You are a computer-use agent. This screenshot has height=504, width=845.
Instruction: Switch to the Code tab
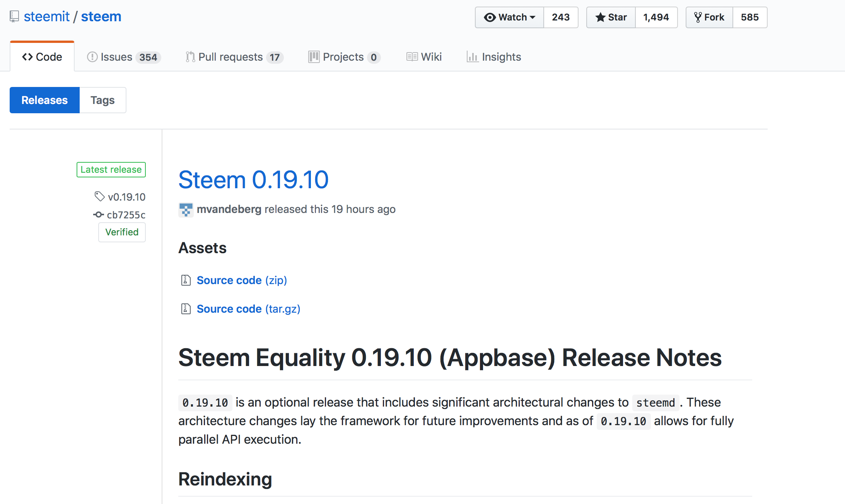point(42,57)
